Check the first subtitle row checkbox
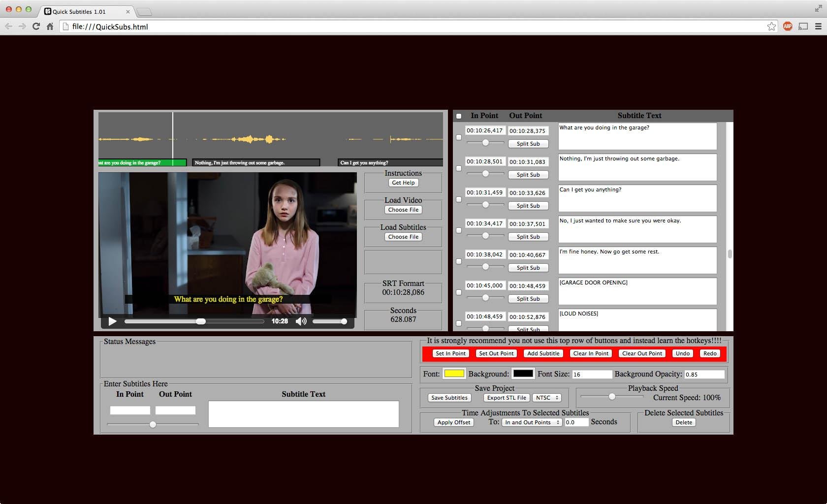827x504 pixels. click(x=459, y=138)
